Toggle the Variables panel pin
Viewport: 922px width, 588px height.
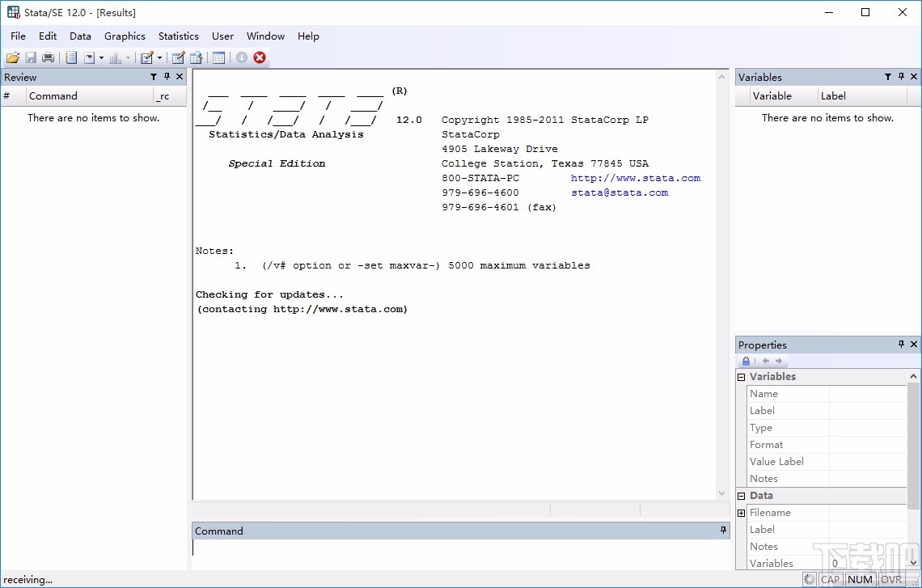902,77
